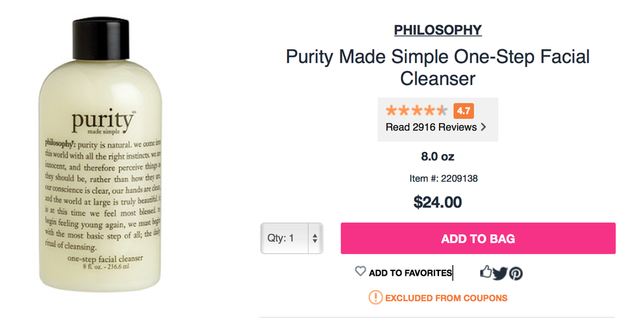Click the Qty selector up arrow
The height and width of the screenshot is (321, 644).
315,234
